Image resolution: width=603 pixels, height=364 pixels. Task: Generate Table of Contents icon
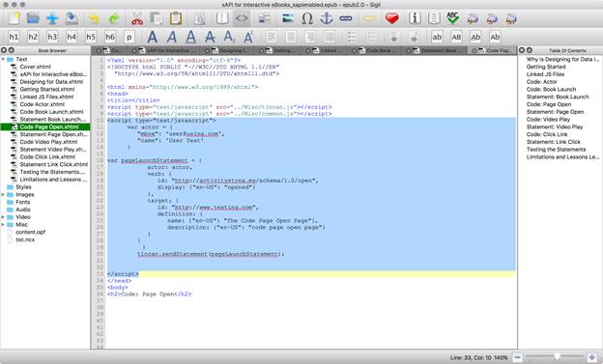point(434,18)
